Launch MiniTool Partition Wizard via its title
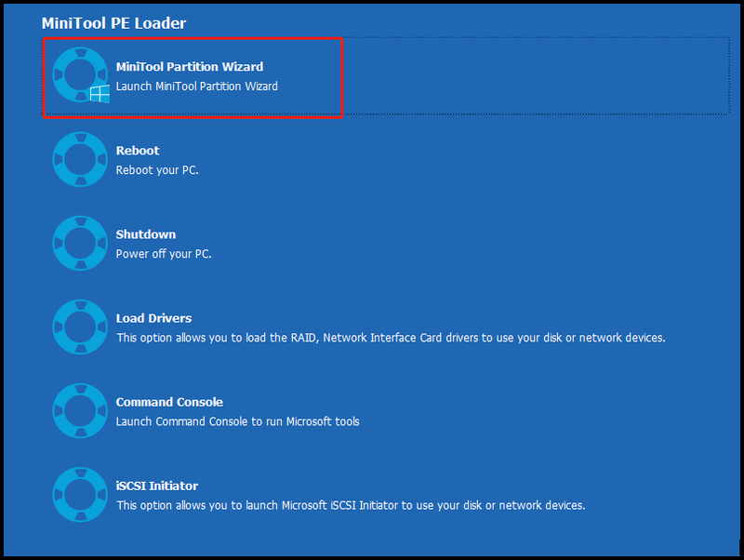Screen dimensions: 744x560 pos(190,66)
